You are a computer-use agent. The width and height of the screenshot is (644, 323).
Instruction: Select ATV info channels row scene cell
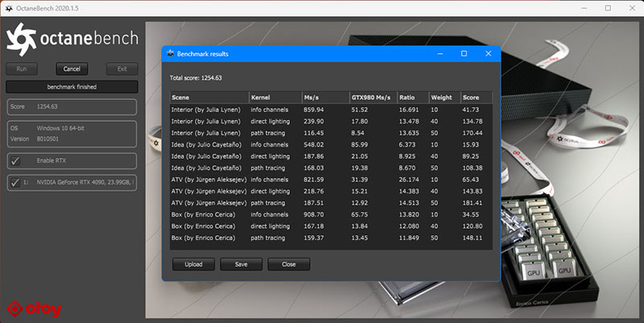(209, 180)
